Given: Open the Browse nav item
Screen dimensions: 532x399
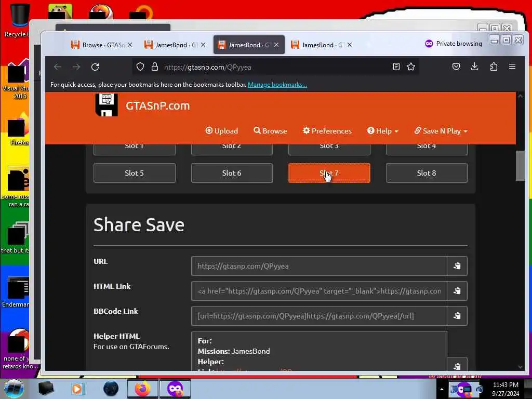Looking at the screenshot, I should (270, 131).
